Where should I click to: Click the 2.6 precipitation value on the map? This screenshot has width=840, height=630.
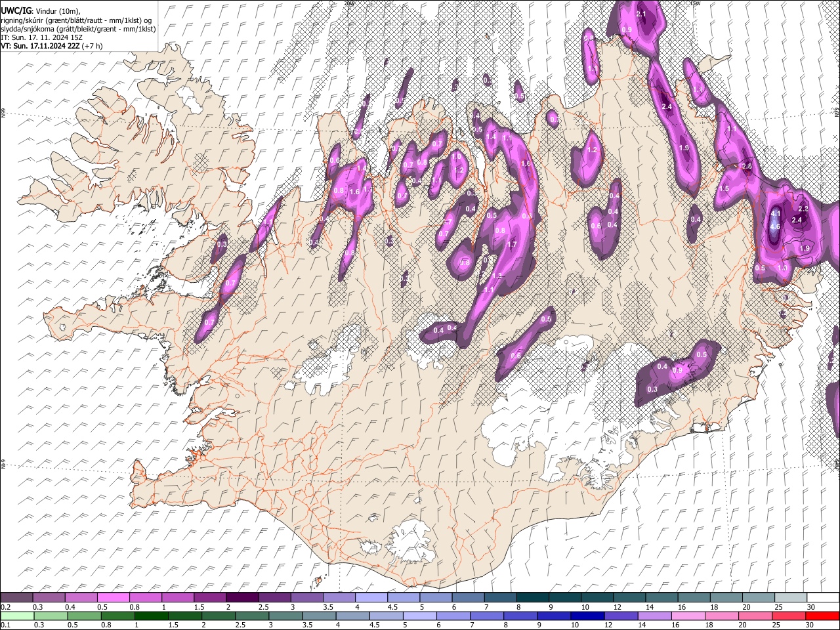tap(747, 167)
